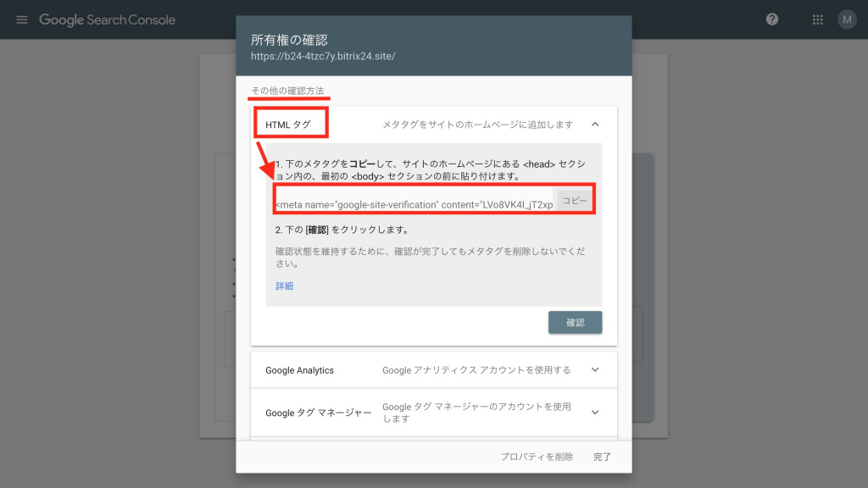Copy the meta tag with コピー button
This screenshot has height=488, width=868.
574,200
